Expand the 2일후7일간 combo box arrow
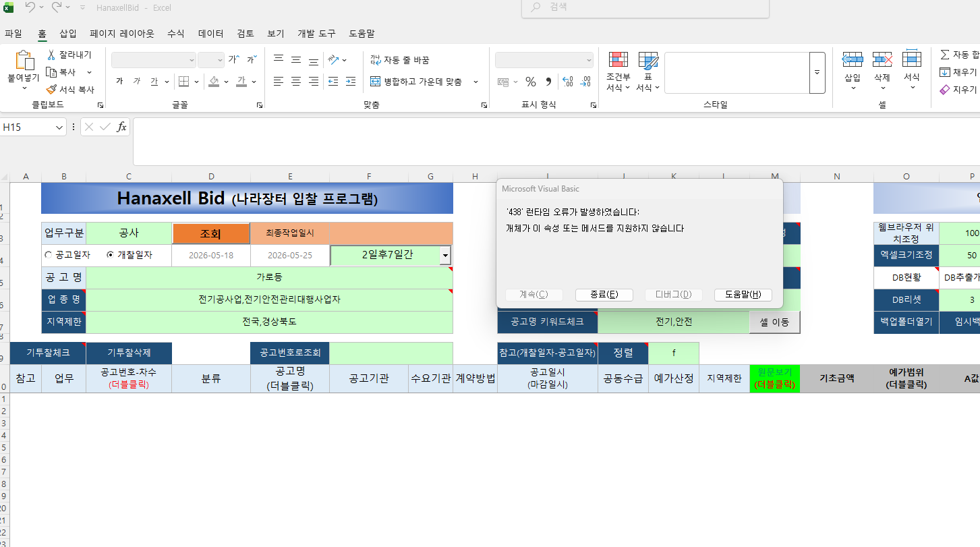This screenshot has height=547, width=980. point(444,256)
